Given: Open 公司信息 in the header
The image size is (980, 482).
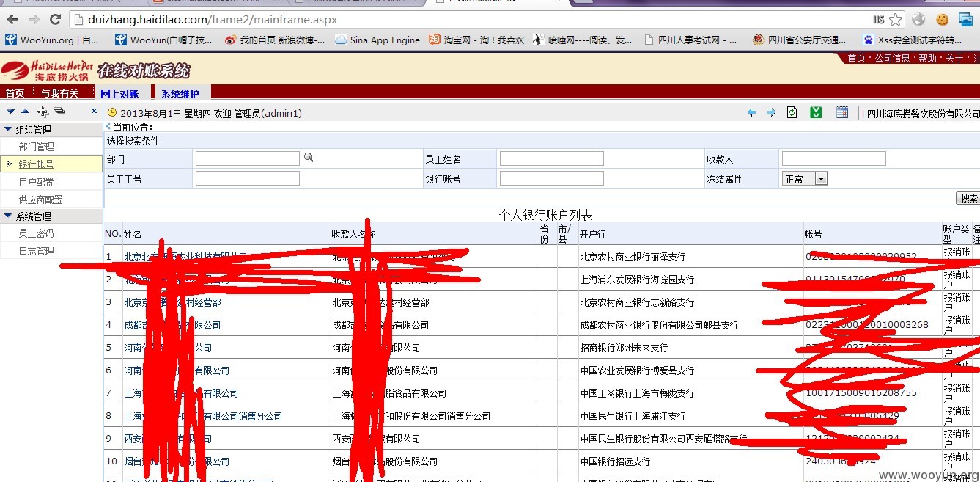Looking at the screenshot, I should click(892, 58).
